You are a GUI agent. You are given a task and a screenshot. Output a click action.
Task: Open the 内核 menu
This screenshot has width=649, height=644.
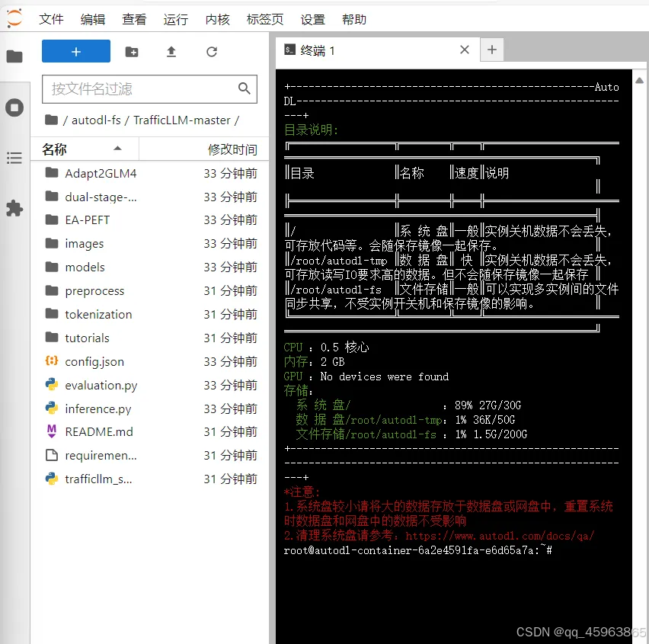pos(217,19)
